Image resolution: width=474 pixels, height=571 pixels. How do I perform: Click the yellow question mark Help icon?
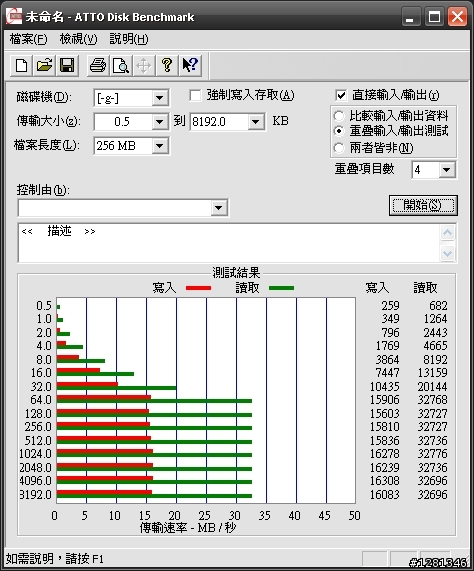point(167,66)
